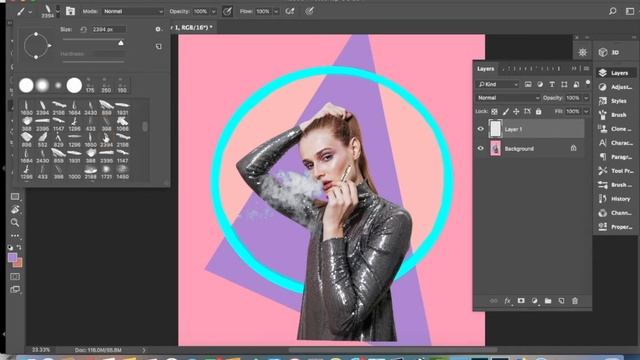Open brush picker gear settings menu
Screen dimensions: 640x360
158,29
